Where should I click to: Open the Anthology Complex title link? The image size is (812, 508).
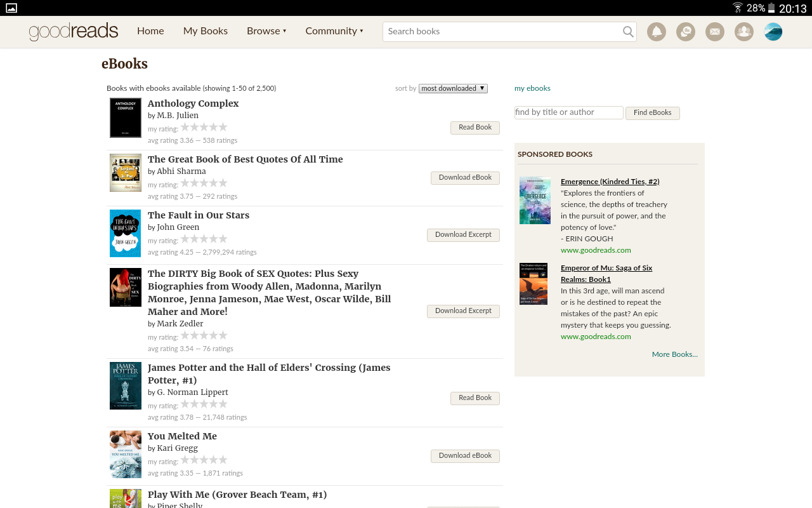[x=193, y=104]
